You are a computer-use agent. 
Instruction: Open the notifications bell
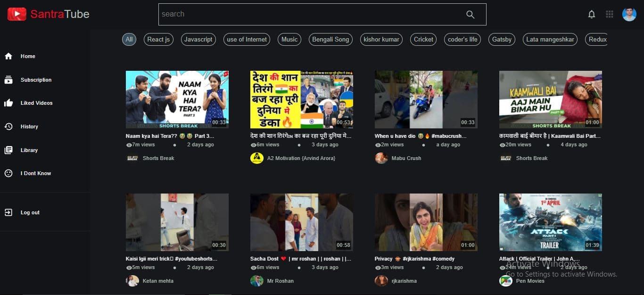tap(592, 15)
